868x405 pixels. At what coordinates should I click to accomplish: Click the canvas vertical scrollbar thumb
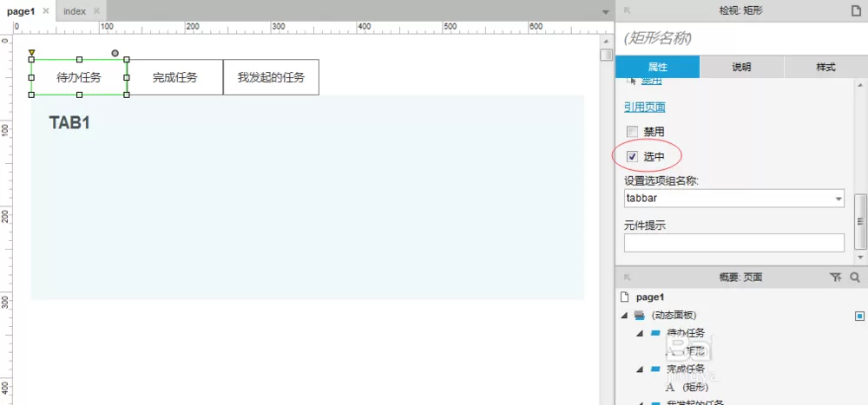(607, 55)
